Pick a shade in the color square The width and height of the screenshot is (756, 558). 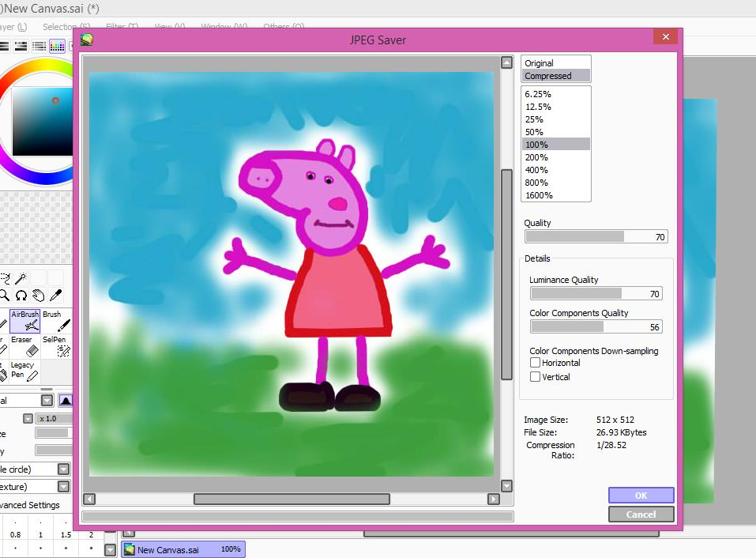43,122
